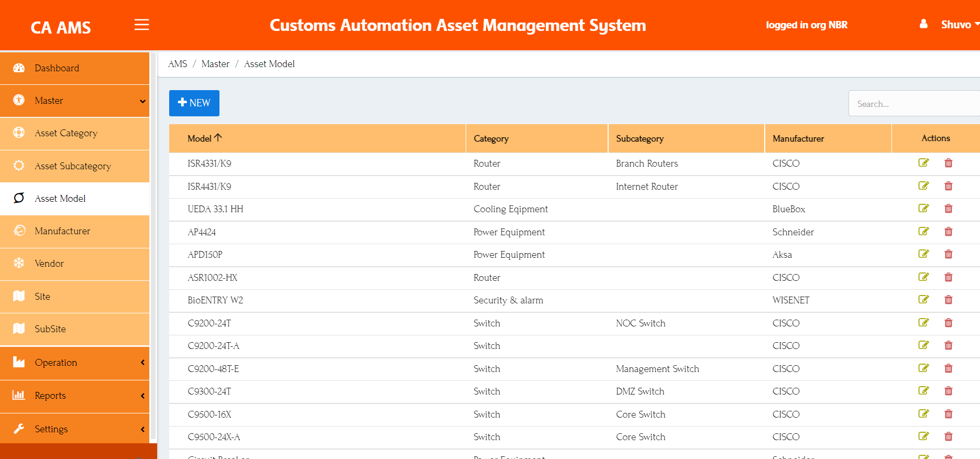Collapse the Master sidebar section
Screen dimensions: 980x459
coord(74,101)
